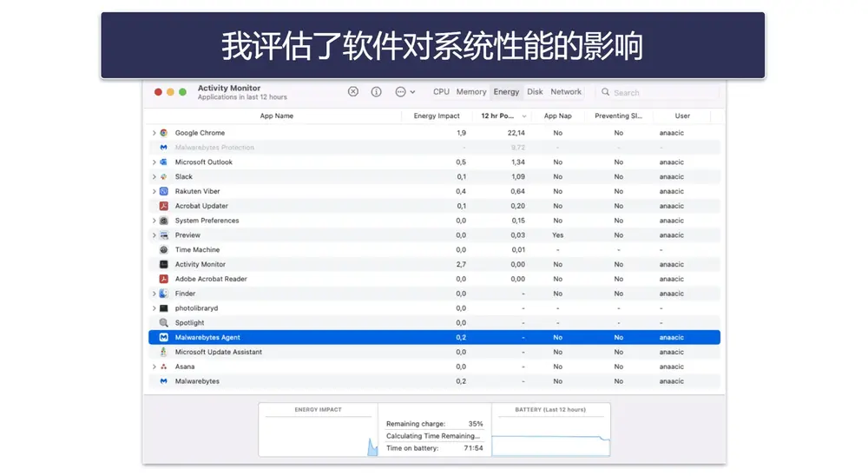Click the Microsoft Update Assistant icon
868x476 pixels.
163,352
